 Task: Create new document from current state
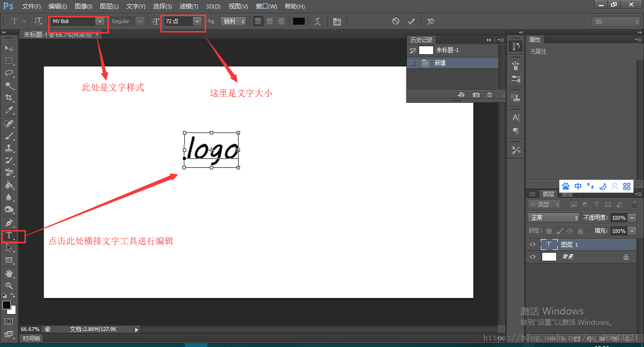[x=462, y=95]
